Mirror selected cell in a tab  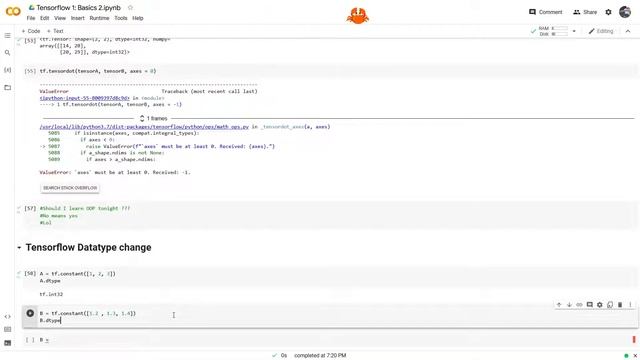[x=610, y=305]
